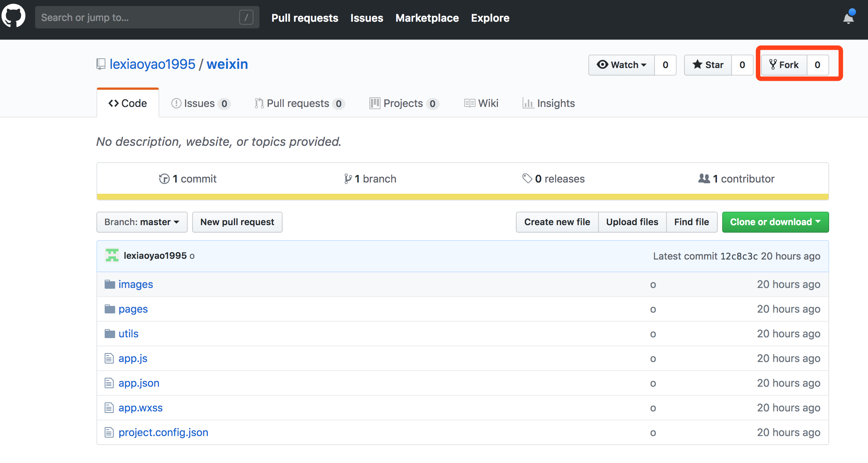Viewport: 868px width, 463px height.
Task: Click Find file
Action: pyautogui.click(x=692, y=222)
